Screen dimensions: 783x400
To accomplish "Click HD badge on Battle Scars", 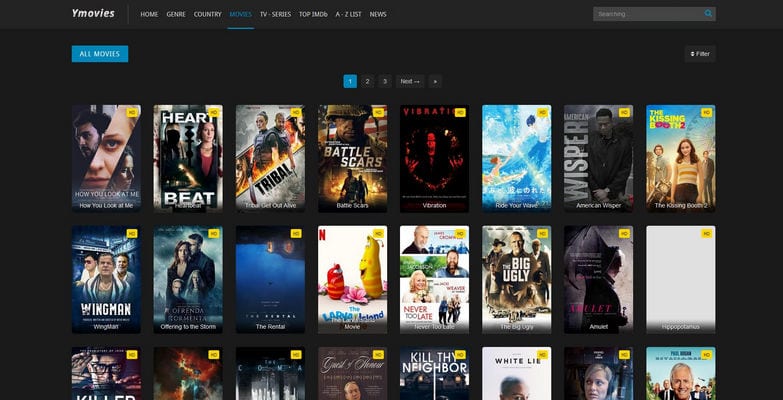I will 378,113.
